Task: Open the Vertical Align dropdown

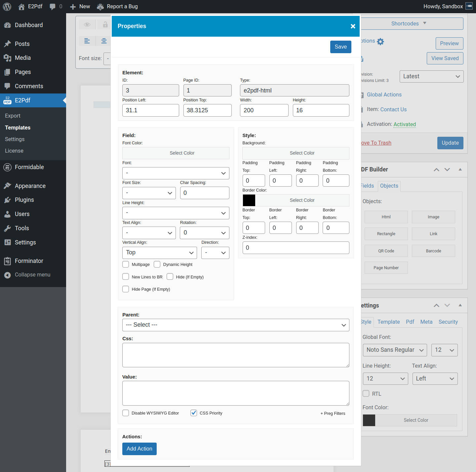Action: (159, 253)
